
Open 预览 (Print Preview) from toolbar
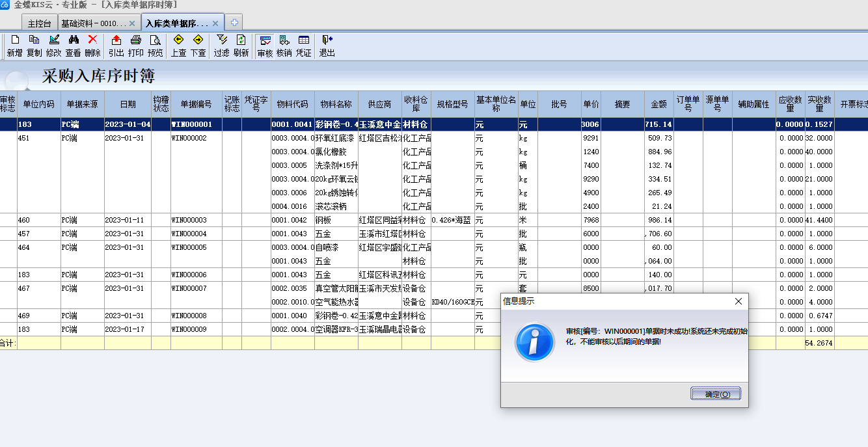(x=156, y=46)
